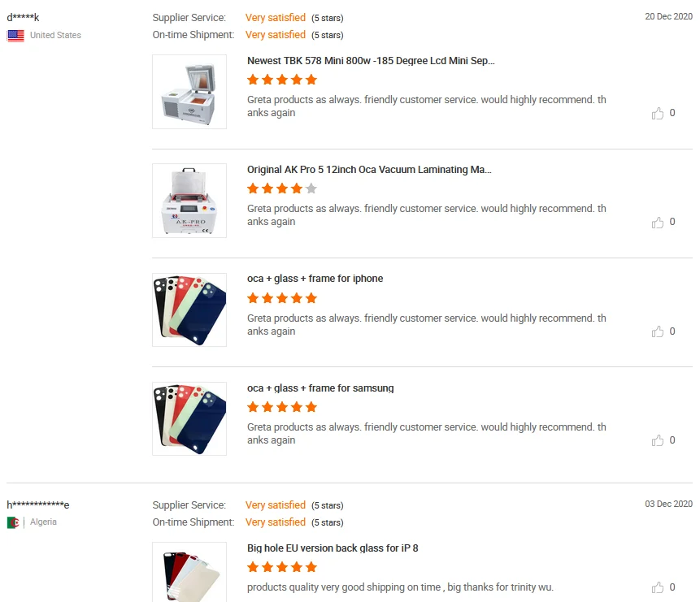Viewport: 700px width, 602px height.
Task: Follow the oca + glass + frame for iphone link
Action: coord(315,279)
